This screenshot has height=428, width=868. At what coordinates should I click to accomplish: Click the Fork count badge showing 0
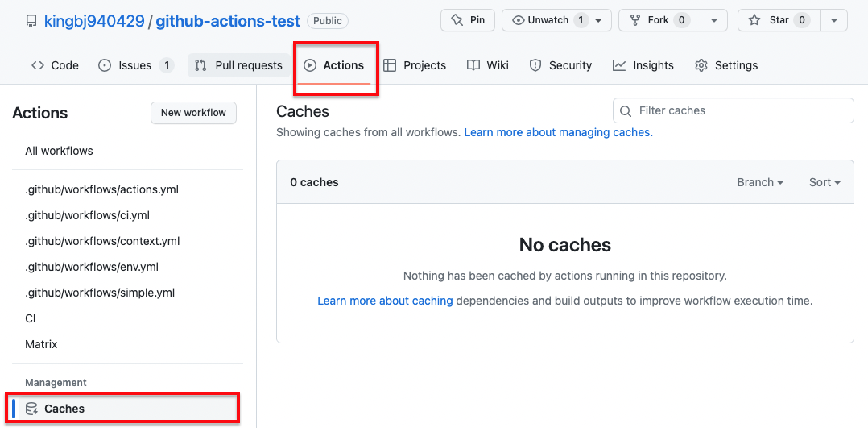(681, 20)
